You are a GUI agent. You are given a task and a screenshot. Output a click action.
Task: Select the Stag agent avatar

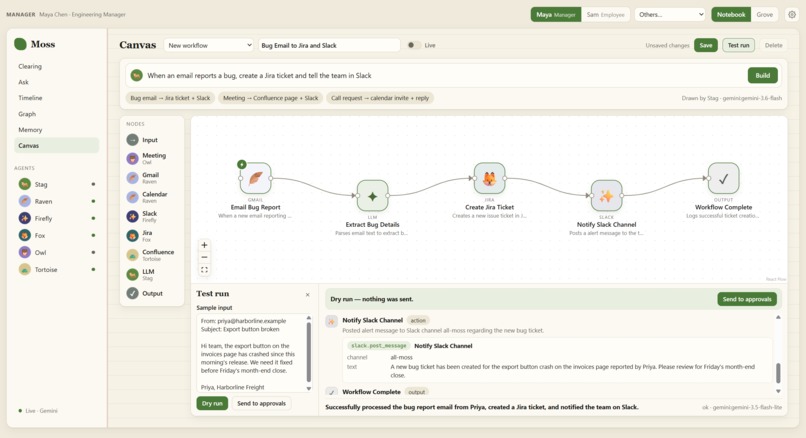[x=24, y=184]
